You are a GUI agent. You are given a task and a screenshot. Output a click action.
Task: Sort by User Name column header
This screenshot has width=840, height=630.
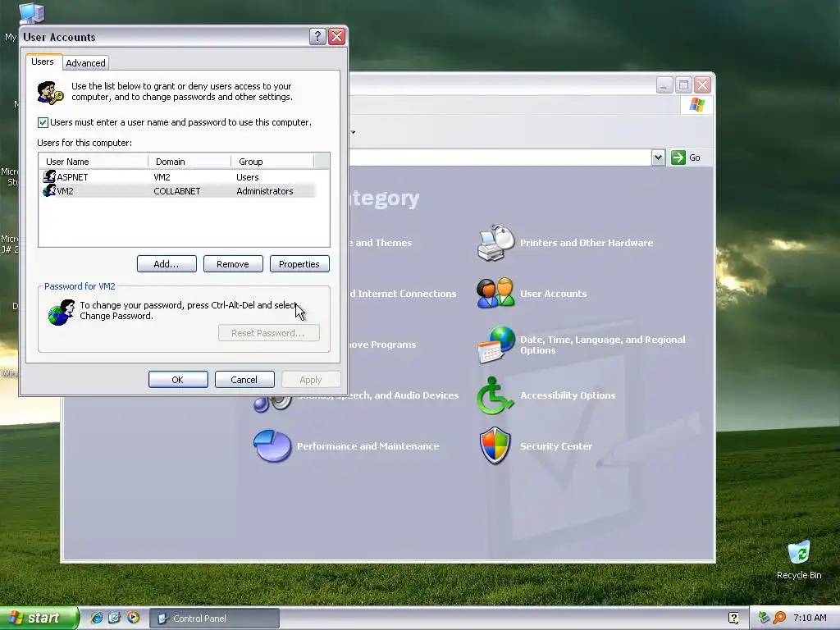point(94,162)
